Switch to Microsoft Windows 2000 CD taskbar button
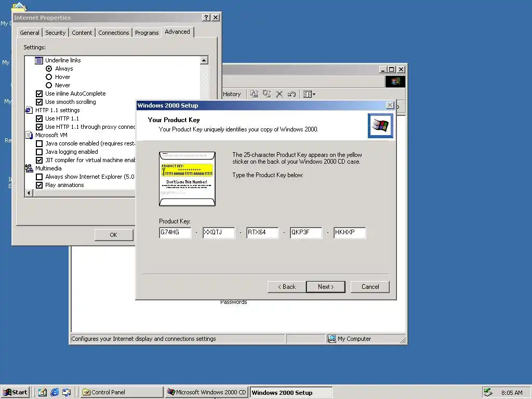532x399 pixels. click(207, 392)
